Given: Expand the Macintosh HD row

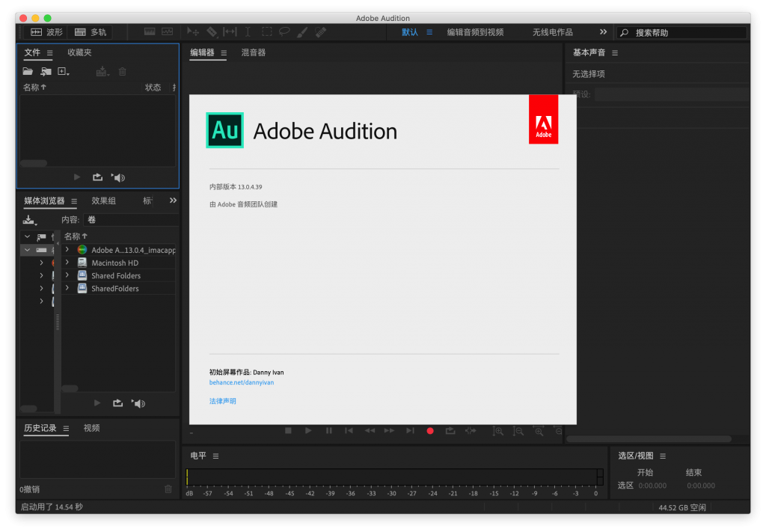Looking at the screenshot, I should click(x=67, y=263).
